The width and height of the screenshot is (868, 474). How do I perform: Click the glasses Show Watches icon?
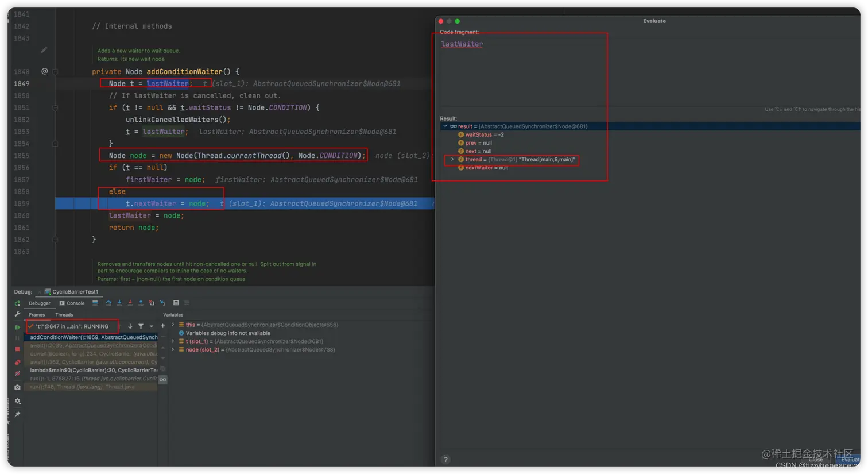click(163, 380)
